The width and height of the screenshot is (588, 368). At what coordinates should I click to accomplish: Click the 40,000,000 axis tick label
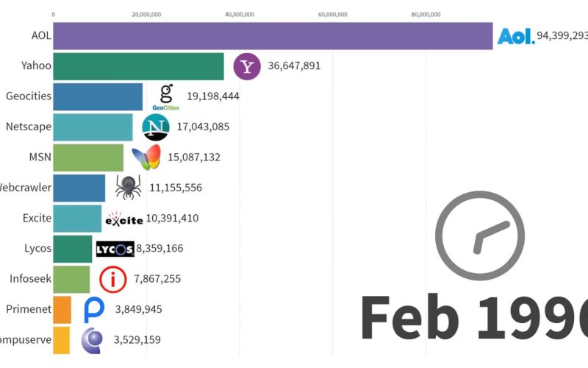[x=239, y=13]
